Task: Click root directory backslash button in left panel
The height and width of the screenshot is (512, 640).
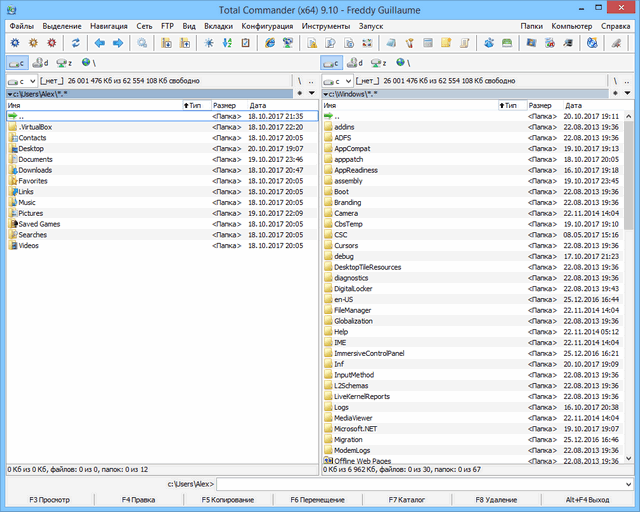Action: [x=299, y=80]
